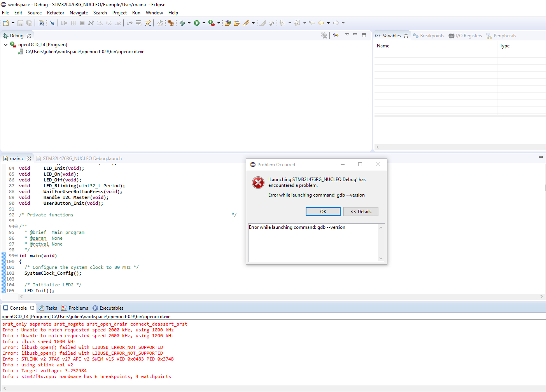Open the Window menu
This screenshot has width=546, height=392.
click(154, 13)
